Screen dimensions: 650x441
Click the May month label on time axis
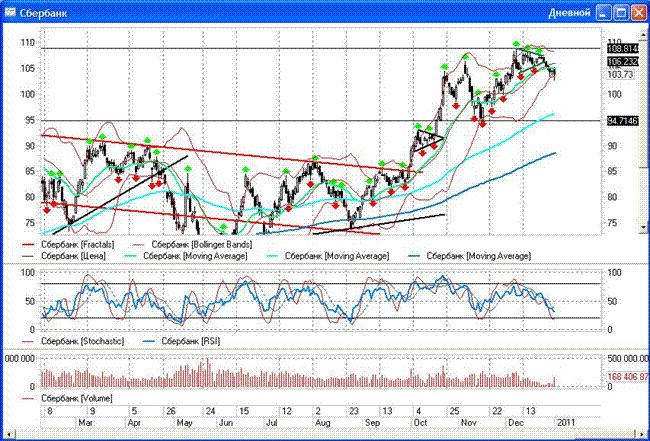coord(184,423)
